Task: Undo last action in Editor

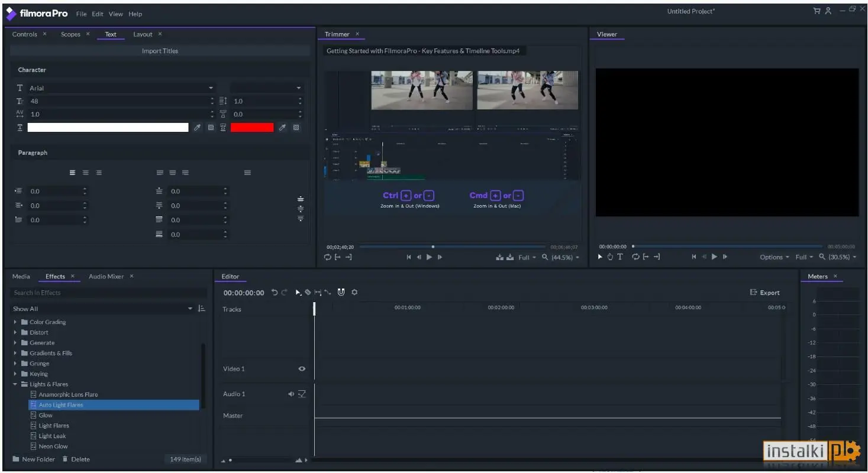Action: point(275,292)
